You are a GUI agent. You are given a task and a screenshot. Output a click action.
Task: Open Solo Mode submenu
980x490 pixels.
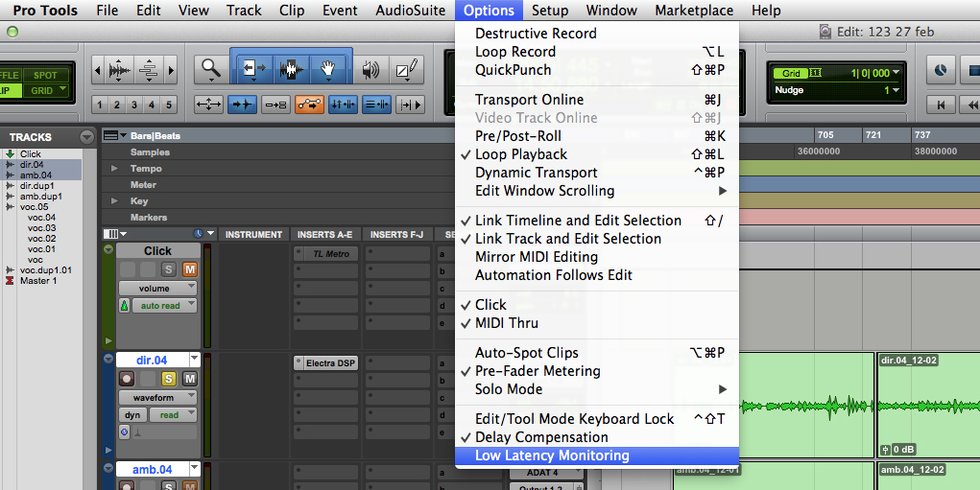[x=597, y=389]
